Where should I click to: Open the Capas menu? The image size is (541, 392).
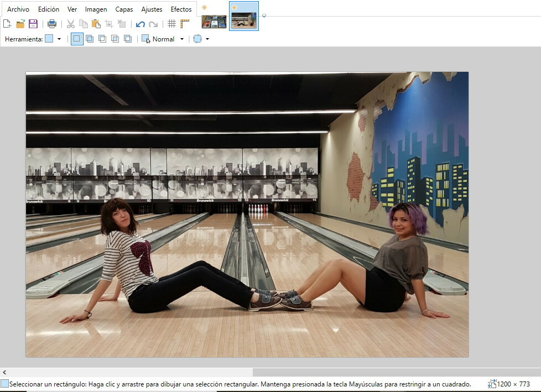(x=124, y=9)
